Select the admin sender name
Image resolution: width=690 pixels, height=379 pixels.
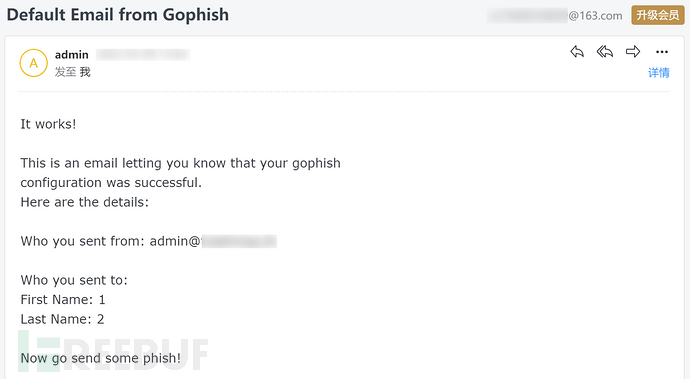coord(72,55)
